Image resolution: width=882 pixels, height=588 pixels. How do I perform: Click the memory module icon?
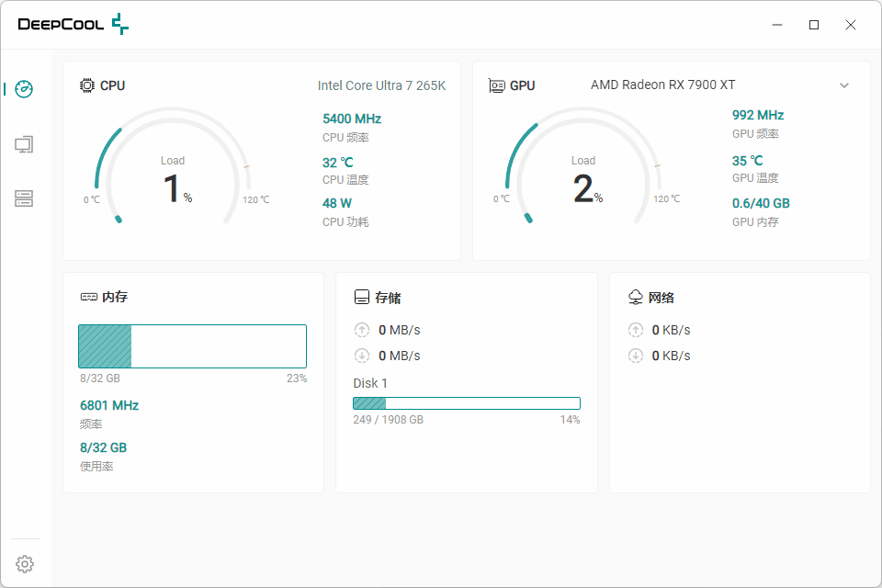[88, 298]
